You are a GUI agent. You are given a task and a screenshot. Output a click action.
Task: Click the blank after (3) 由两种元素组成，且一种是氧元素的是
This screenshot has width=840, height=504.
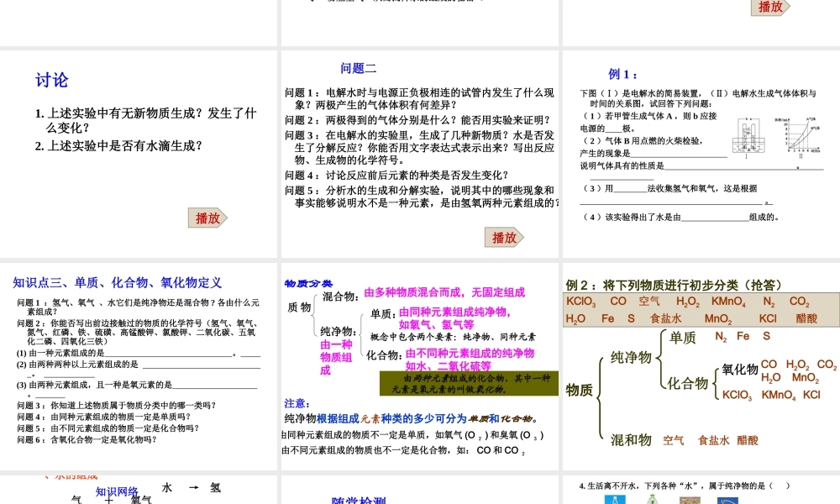click(x=214, y=385)
